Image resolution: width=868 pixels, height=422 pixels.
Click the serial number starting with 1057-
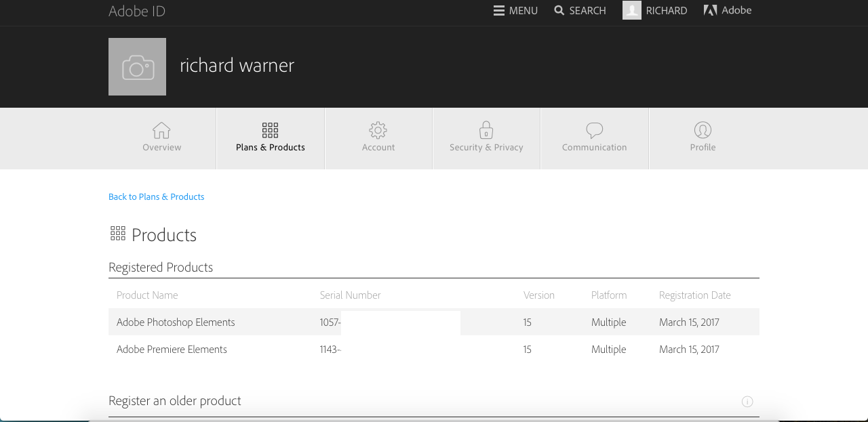tap(330, 322)
